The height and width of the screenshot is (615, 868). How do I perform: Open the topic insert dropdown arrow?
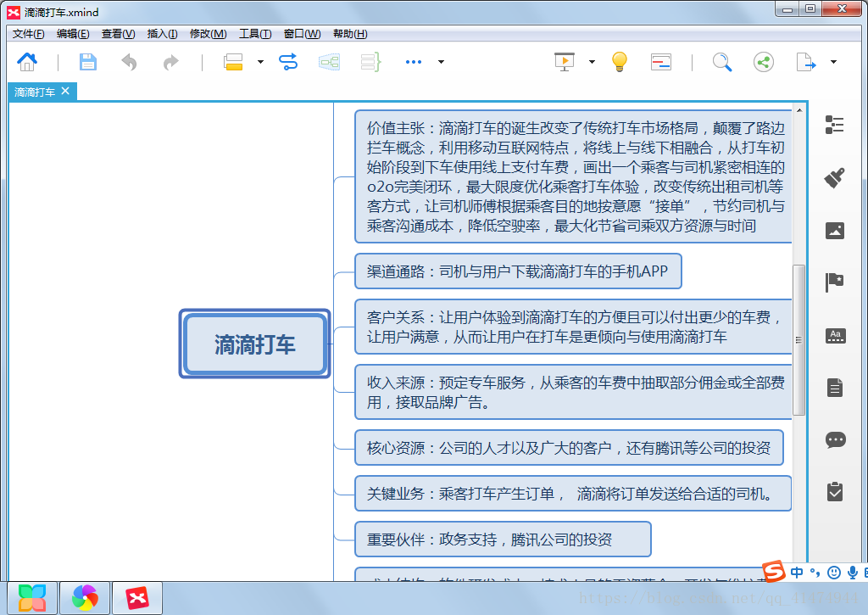pos(260,62)
